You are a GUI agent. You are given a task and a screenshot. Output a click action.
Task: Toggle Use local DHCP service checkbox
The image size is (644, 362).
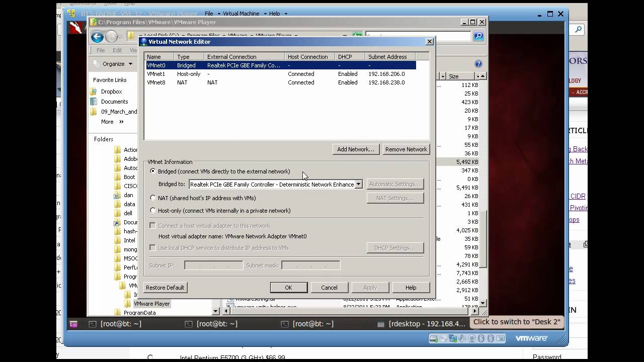click(152, 248)
